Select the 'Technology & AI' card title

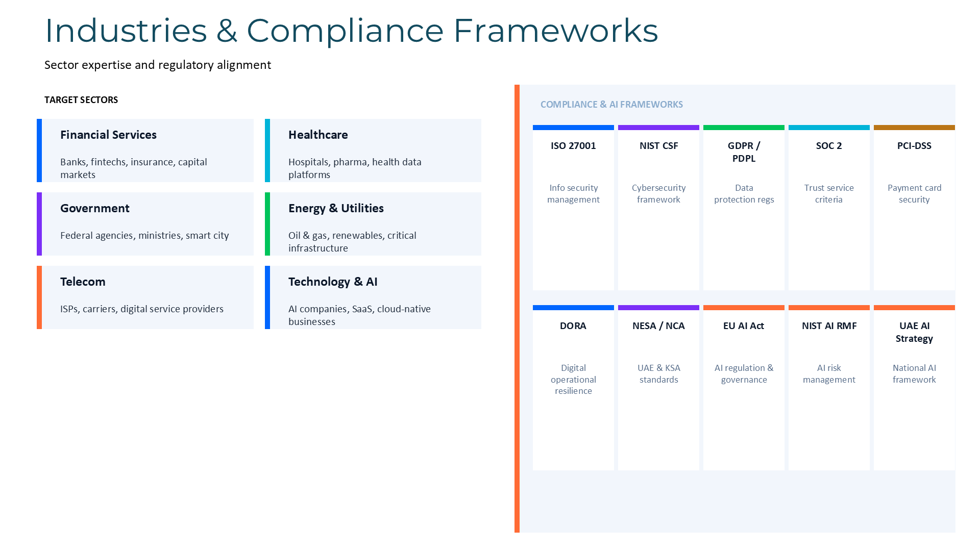tap(333, 282)
